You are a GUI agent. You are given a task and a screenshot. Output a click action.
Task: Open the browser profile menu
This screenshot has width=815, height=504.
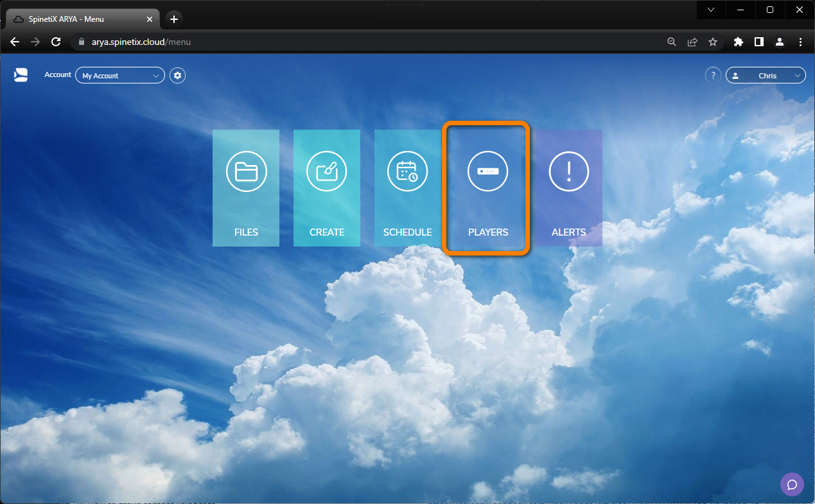780,42
